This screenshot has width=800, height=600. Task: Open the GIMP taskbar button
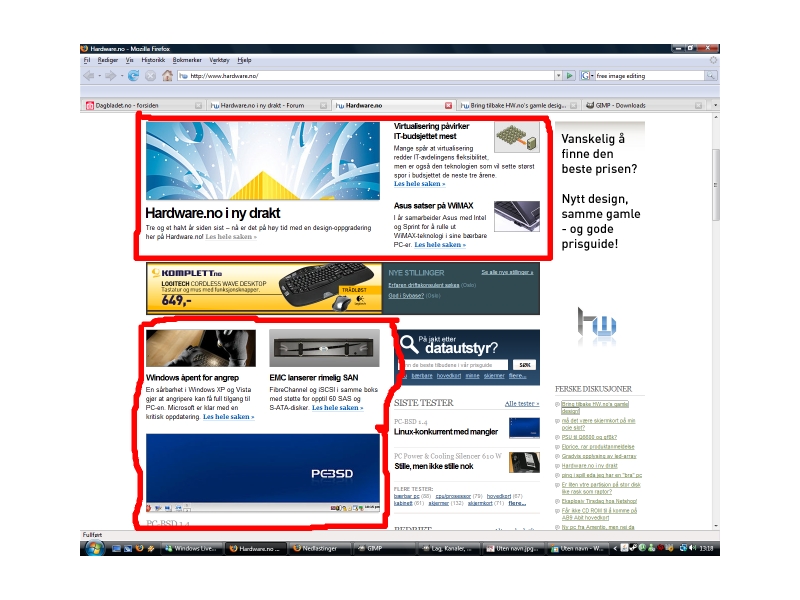click(x=384, y=548)
